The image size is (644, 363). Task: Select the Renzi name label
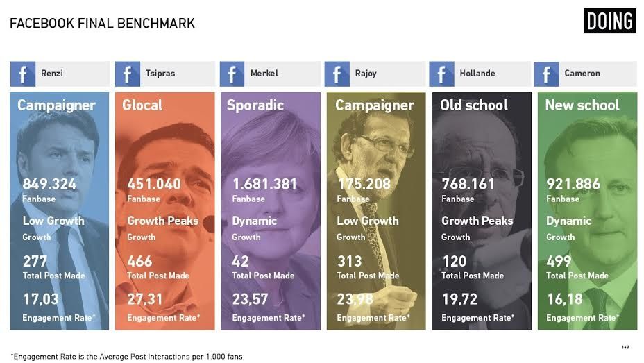click(x=52, y=73)
